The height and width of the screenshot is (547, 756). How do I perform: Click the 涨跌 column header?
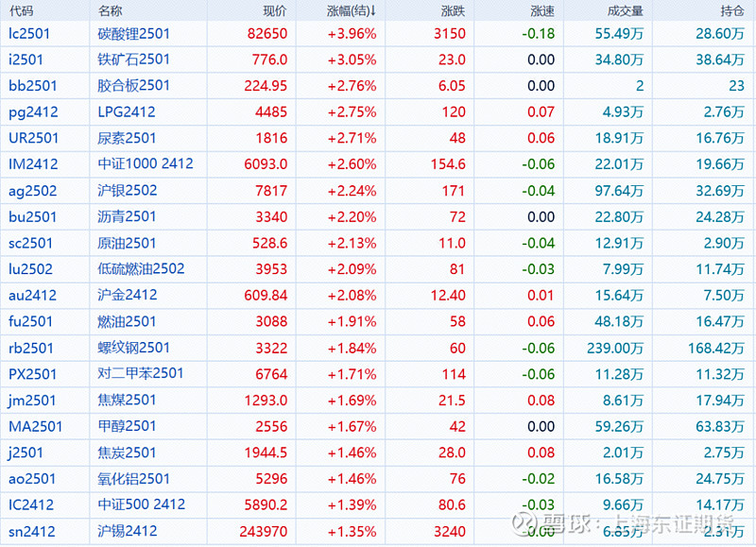tap(453, 10)
